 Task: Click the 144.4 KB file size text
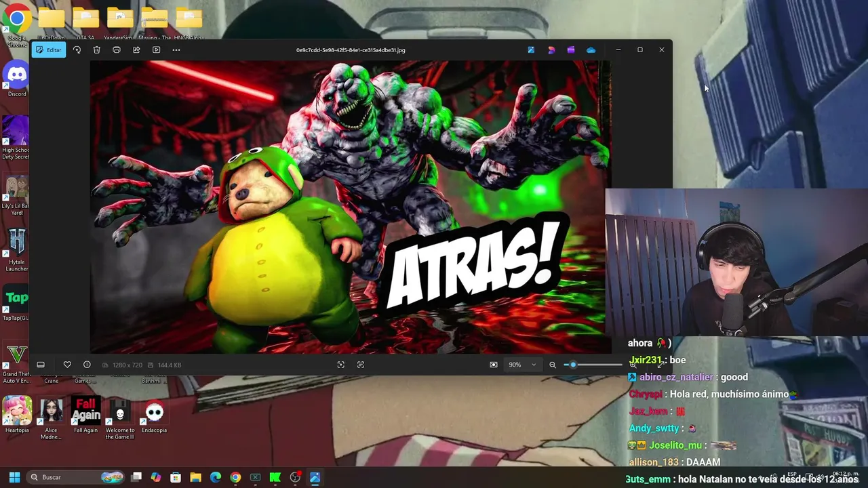[x=170, y=365]
